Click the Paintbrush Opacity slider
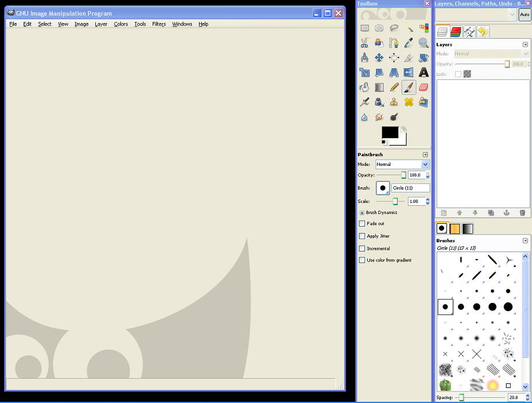532x403 pixels. (391, 175)
